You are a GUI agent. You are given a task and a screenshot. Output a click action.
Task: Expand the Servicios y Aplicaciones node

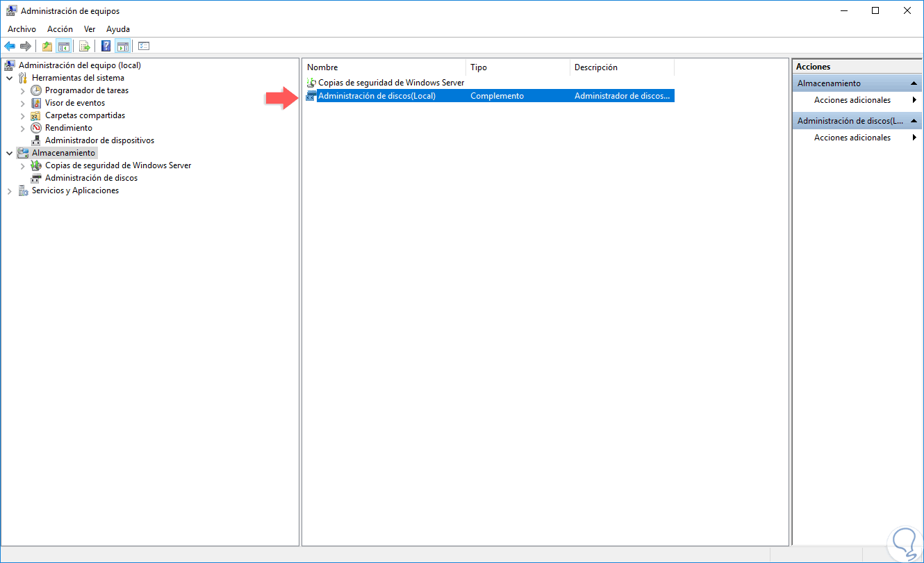(x=10, y=190)
